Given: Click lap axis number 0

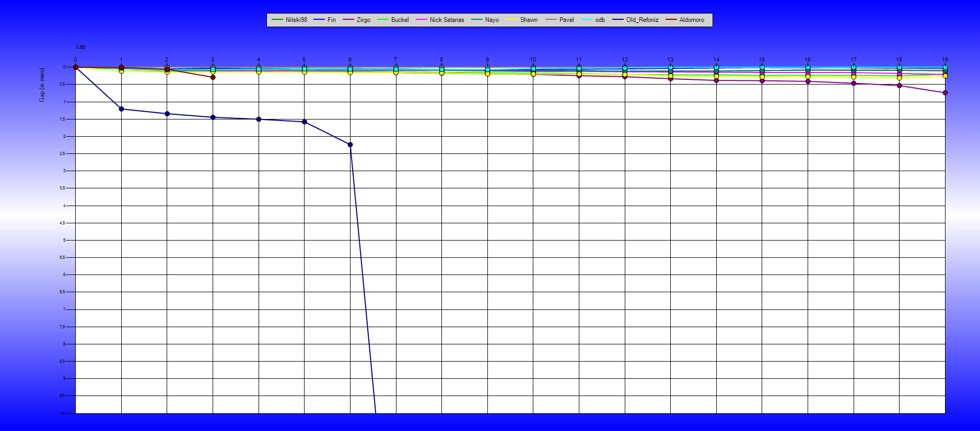Looking at the screenshot, I should (x=75, y=59).
